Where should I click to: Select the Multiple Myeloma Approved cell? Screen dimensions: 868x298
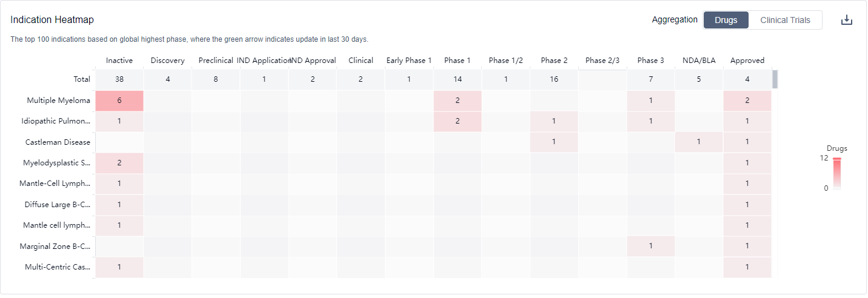(x=747, y=101)
